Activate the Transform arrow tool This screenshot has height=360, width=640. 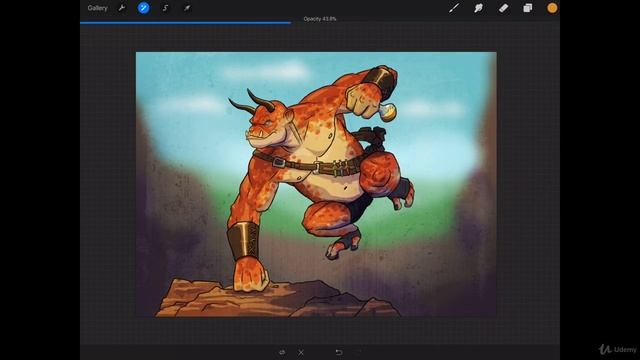point(187,8)
